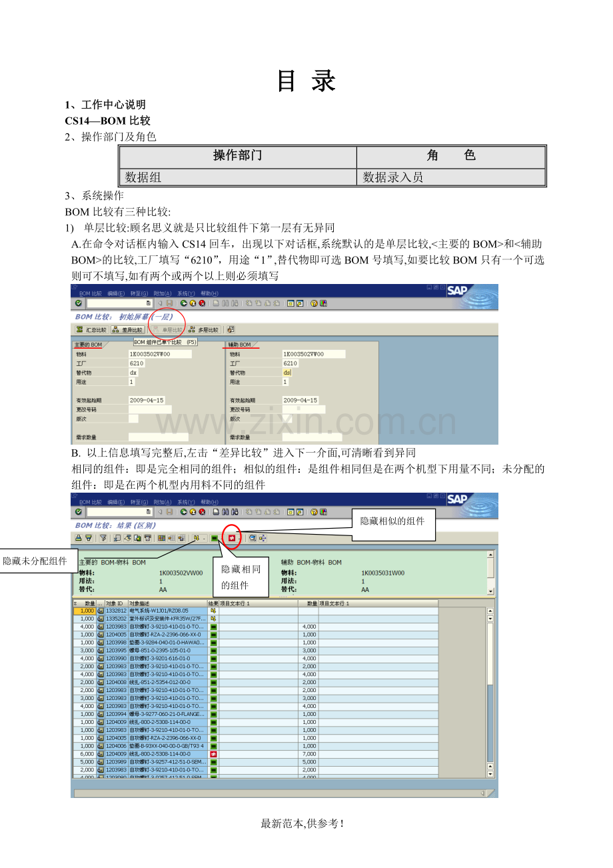
Task: Click the Help question mark icon in the first SAP toolbar
Action: pyautogui.click(x=313, y=303)
